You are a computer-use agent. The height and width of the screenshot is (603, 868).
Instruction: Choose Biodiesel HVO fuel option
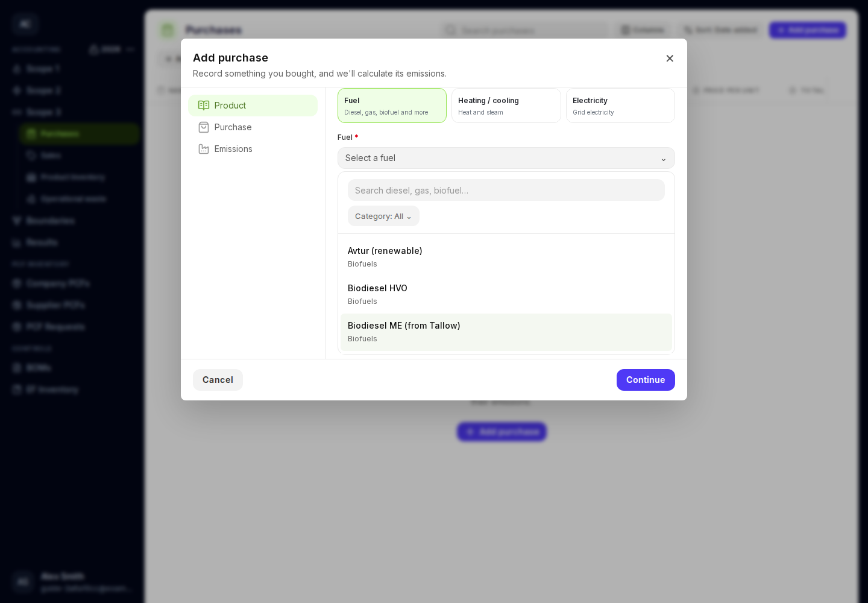click(x=506, y=295)
